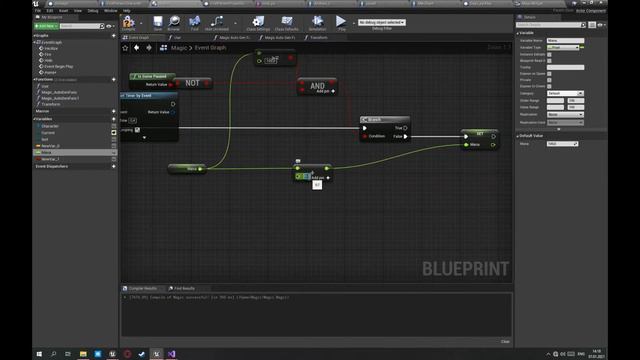Click the Save toolbar icon
Image resolution: width=640 pixels, height=360 pixels.
(158, 22)
